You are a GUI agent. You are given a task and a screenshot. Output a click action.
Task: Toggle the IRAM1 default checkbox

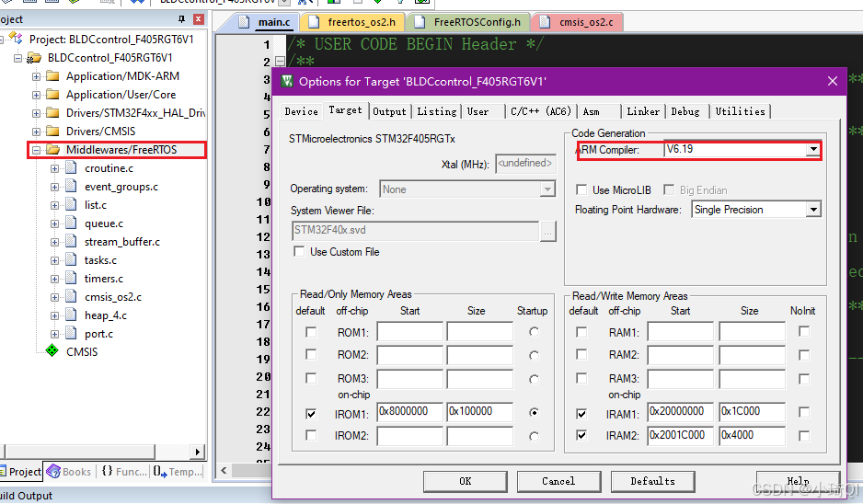tap(581, 413)
